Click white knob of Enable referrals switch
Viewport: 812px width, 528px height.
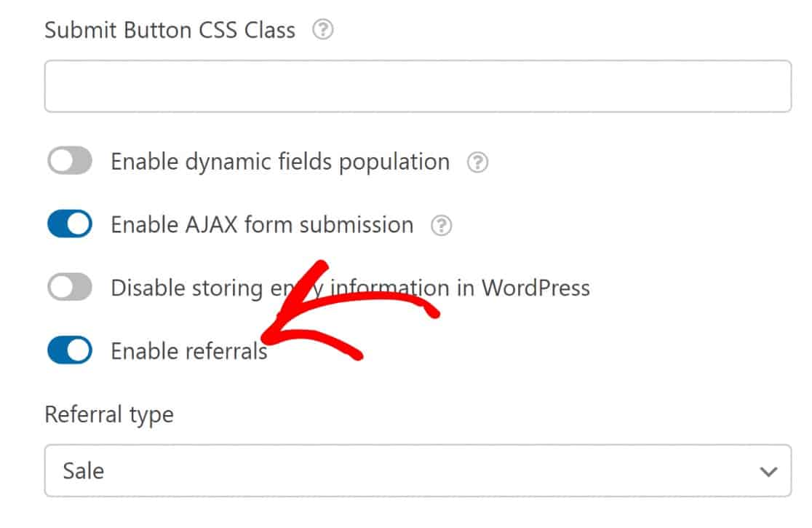[x=79, y=350]
